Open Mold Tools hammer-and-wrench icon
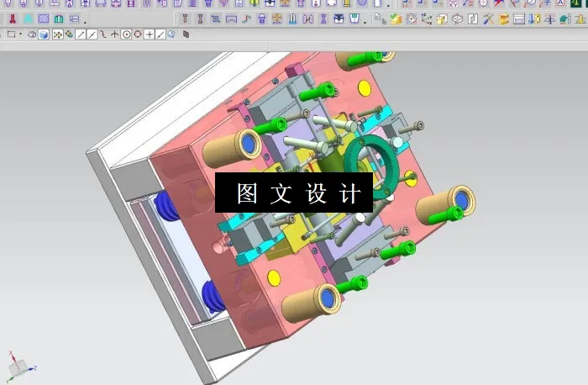The image size is (588, 385). [488, 18]
